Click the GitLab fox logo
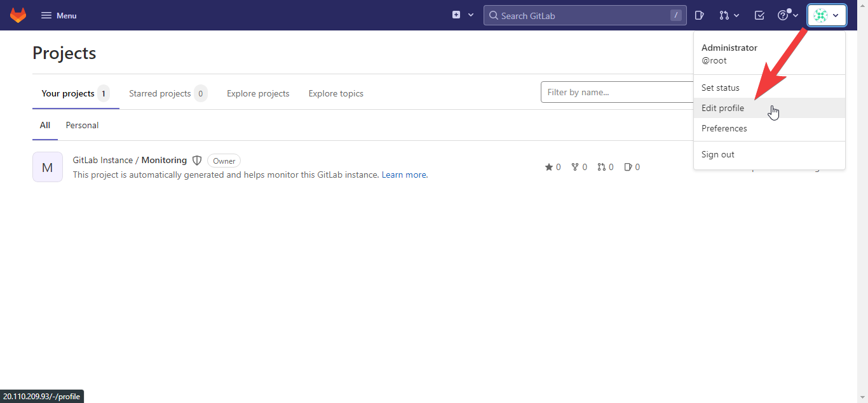Image resolution: width=868 pixels, height=403 pixels. click(18, 15)
